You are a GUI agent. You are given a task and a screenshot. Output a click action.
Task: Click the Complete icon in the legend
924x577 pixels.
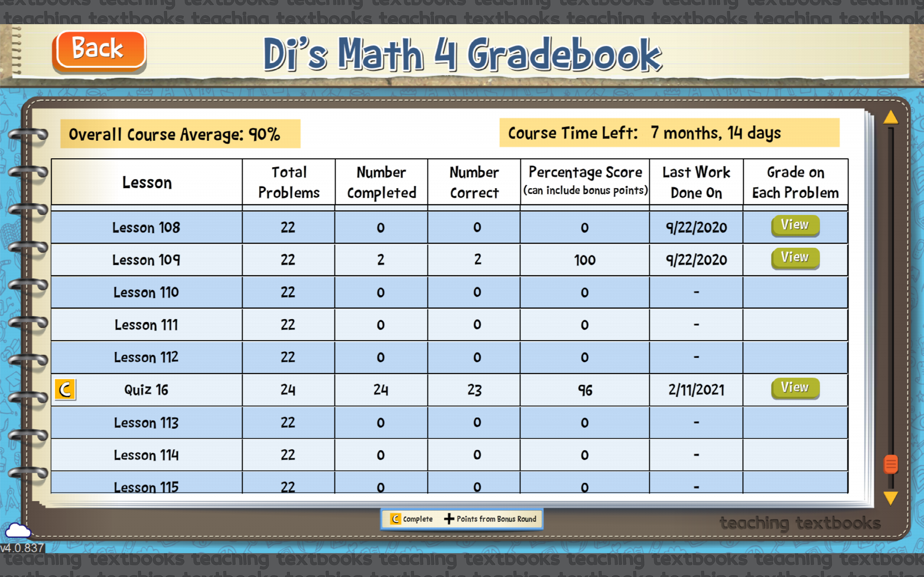pos(395,519)
